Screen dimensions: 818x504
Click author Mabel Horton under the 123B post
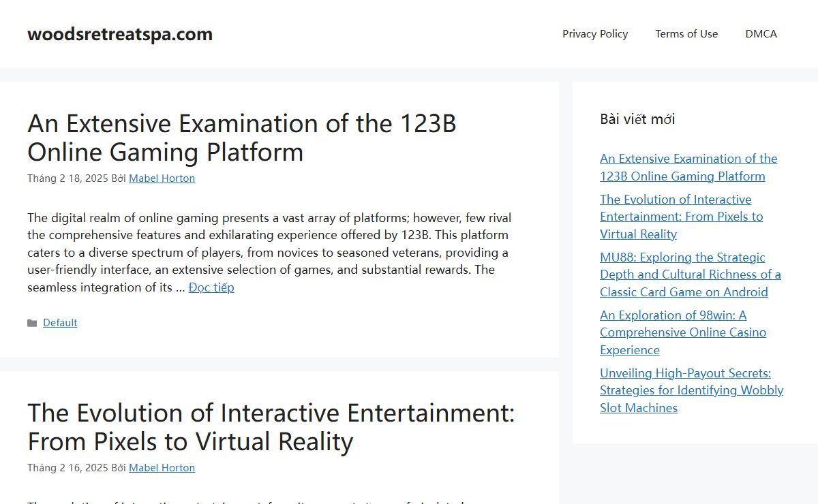(162, 178)
